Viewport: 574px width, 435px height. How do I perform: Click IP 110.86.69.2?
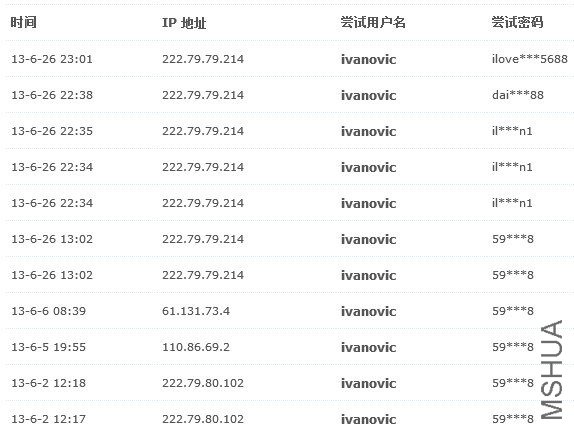coord(196,347)
